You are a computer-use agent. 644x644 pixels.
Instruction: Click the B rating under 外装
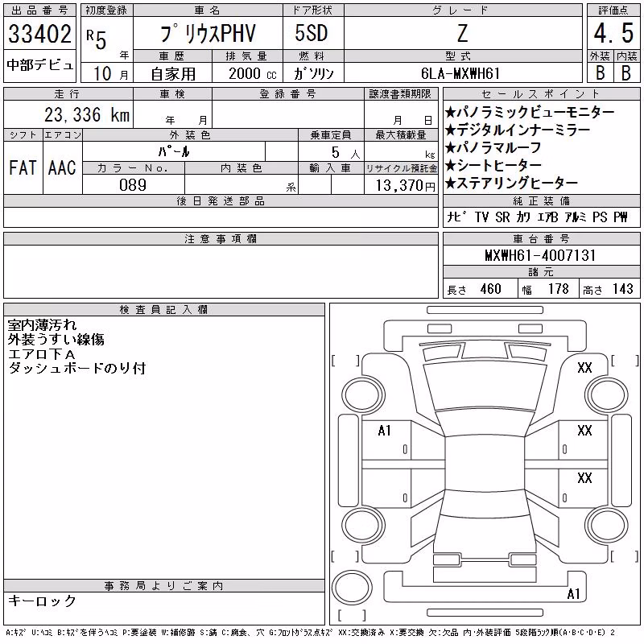click(x=600, y=72)
